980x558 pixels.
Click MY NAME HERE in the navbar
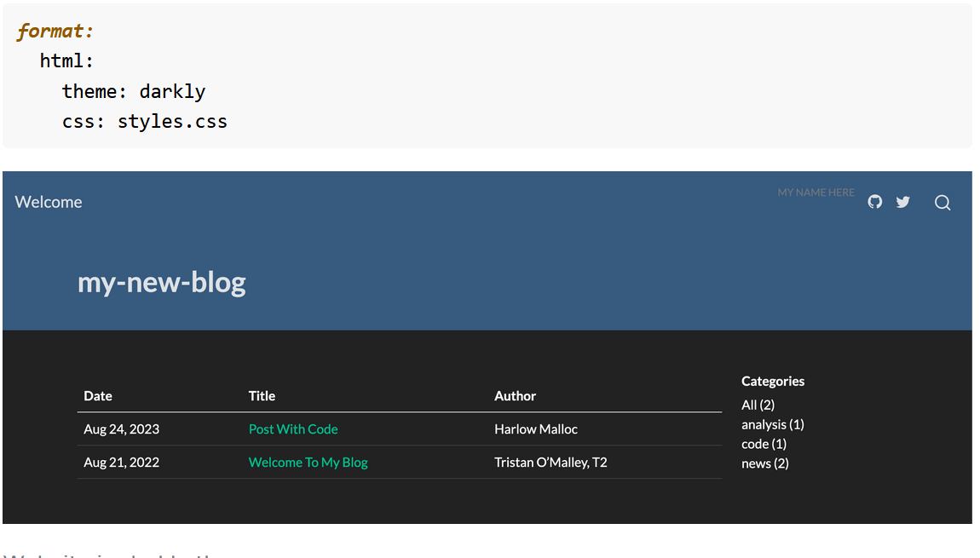[816, 193]
